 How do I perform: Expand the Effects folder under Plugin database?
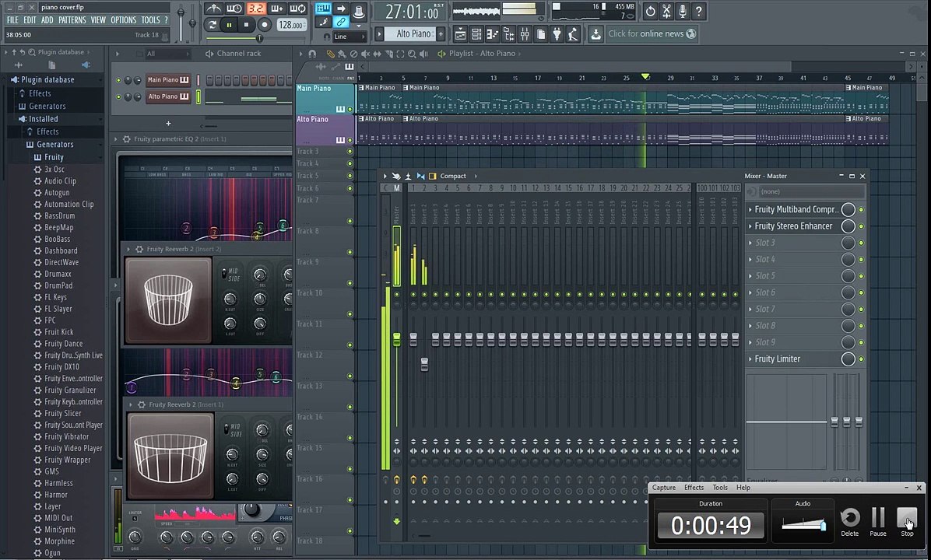[x=40, y=94]
